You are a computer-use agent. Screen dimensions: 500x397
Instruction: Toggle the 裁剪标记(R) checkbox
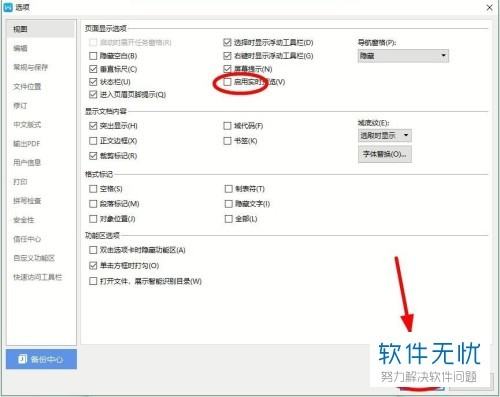(93, 156)
